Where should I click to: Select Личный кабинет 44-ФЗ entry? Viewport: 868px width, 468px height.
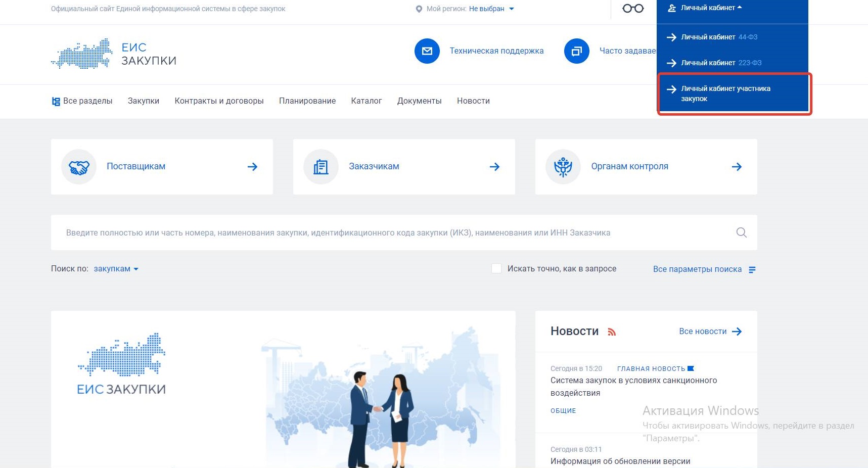733,37
